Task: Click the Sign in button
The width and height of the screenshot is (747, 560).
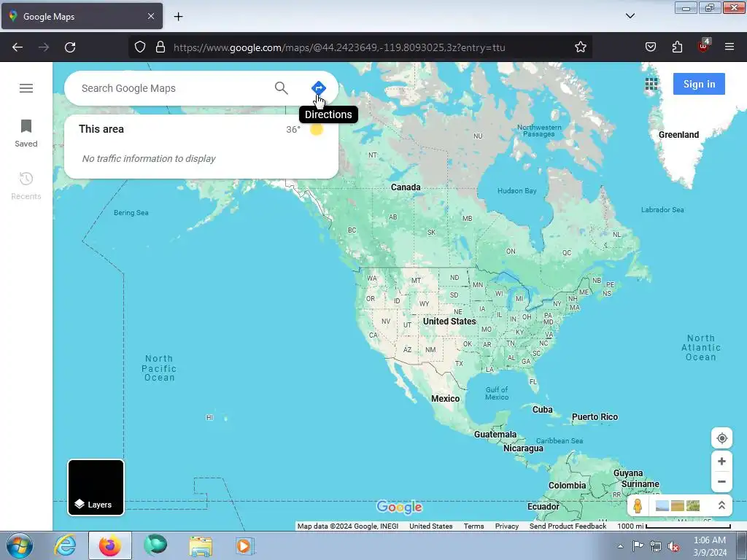Action: tap(699, 84)
